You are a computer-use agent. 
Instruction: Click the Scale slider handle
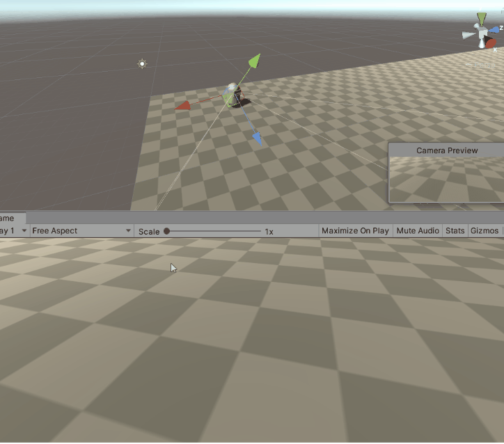click(166, 231)
